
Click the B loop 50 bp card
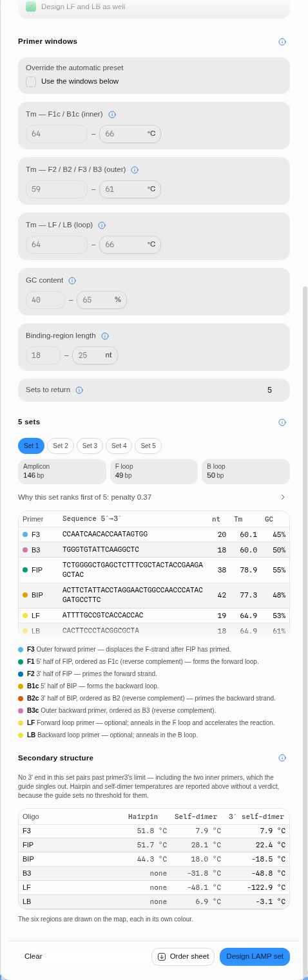[245, 471]
